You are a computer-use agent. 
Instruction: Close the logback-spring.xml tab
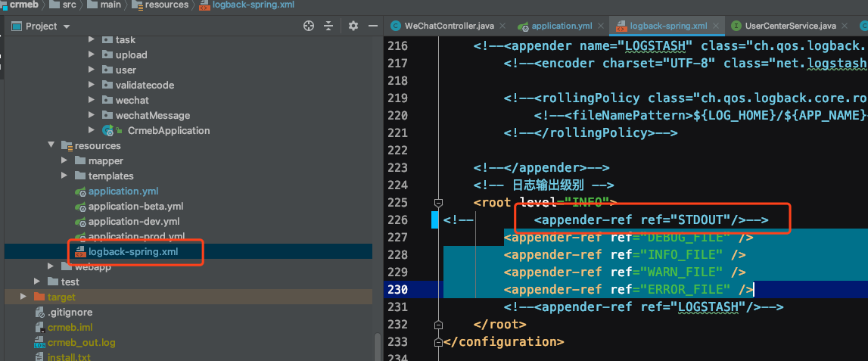coord(716,26)
